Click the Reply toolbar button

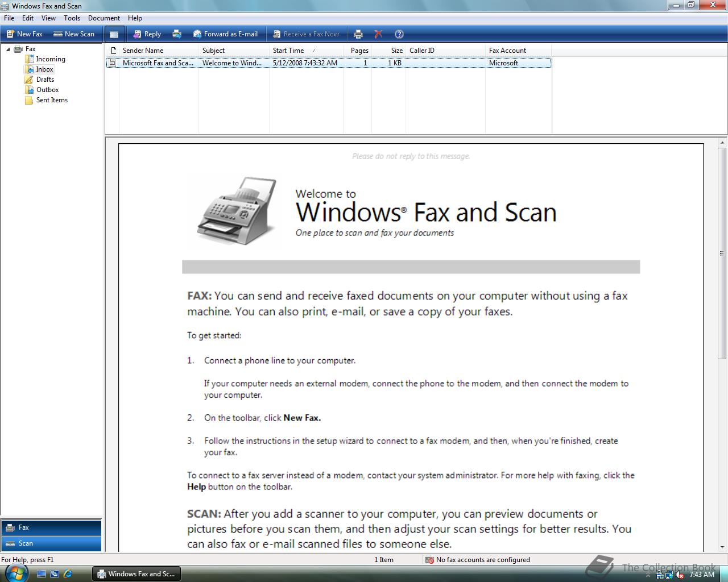pos(147,34)
